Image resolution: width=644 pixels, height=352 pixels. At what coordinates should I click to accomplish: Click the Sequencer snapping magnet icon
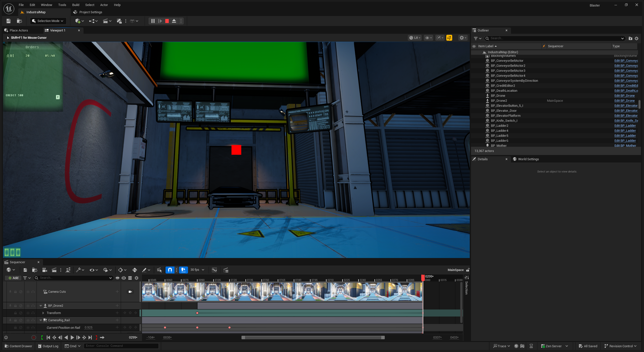170,270
